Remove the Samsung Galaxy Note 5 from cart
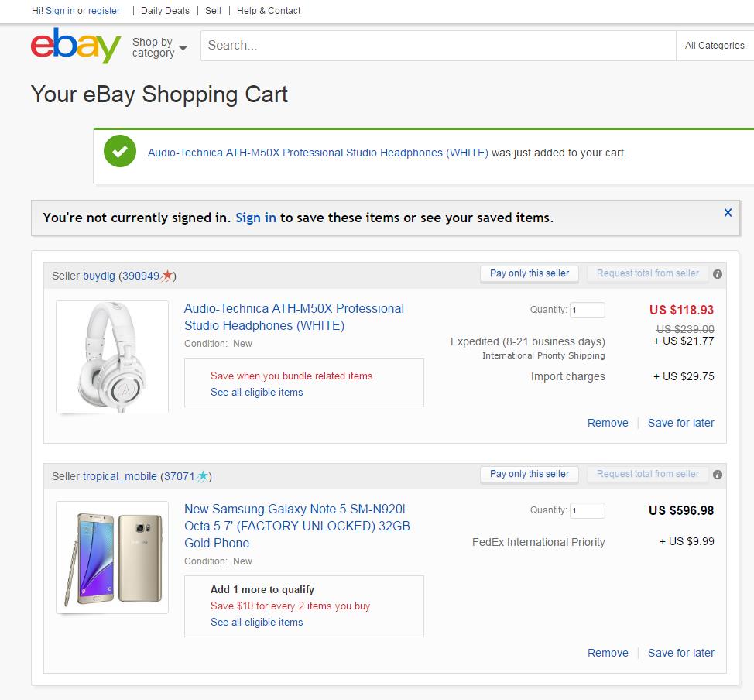This screenshot has height=700, width=754. 608,653
